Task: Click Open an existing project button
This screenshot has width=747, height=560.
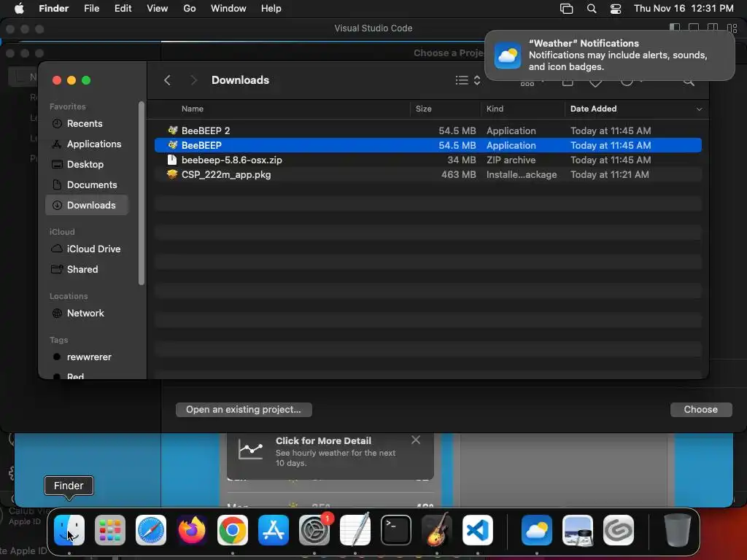Action: point(244,410)
